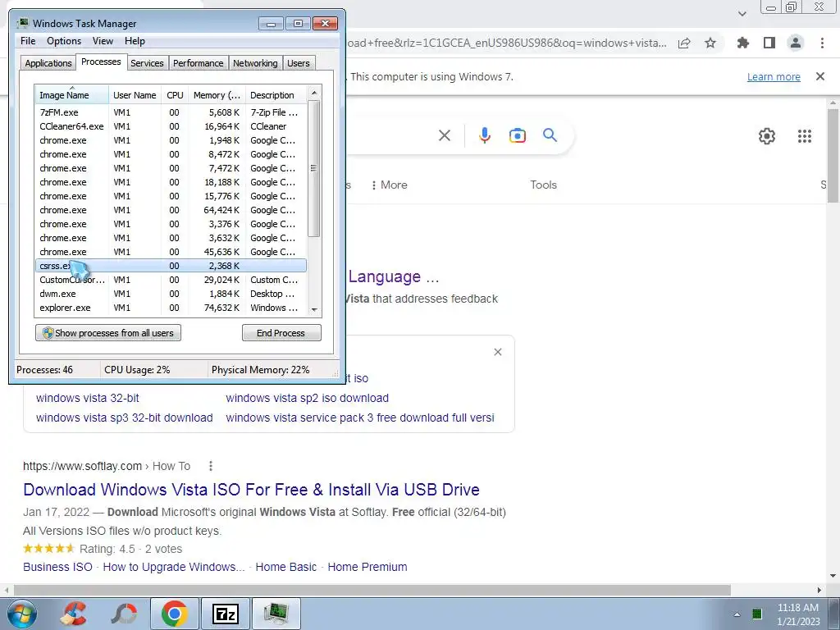Viewport: 840px width, 630px height.
Task: Switch to the Users tab
Action: (298, 63)
